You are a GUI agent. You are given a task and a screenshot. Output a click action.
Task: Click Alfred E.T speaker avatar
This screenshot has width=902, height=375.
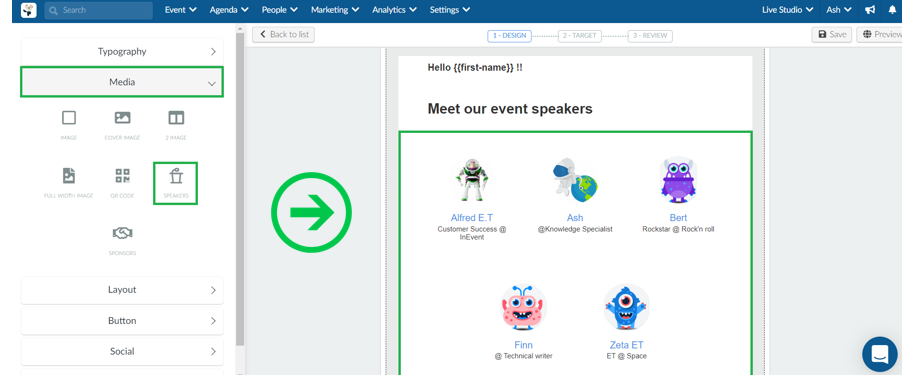tap(471, 179)
